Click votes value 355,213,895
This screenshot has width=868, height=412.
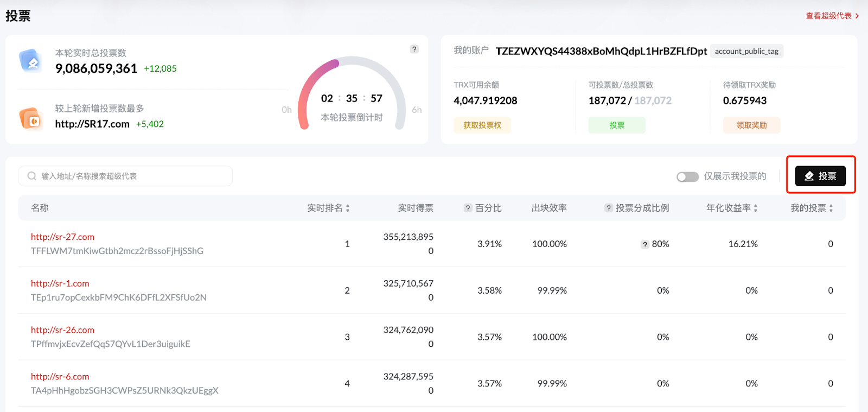[x=409, y=237]
